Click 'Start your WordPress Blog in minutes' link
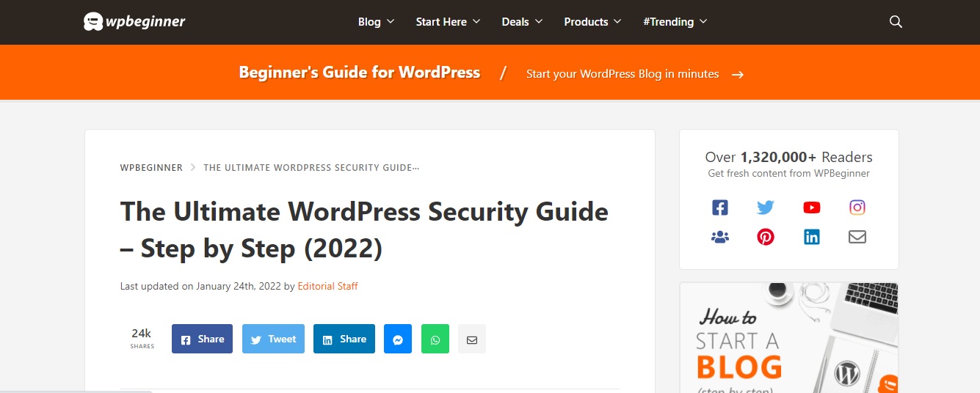 (x=623, y=74)
